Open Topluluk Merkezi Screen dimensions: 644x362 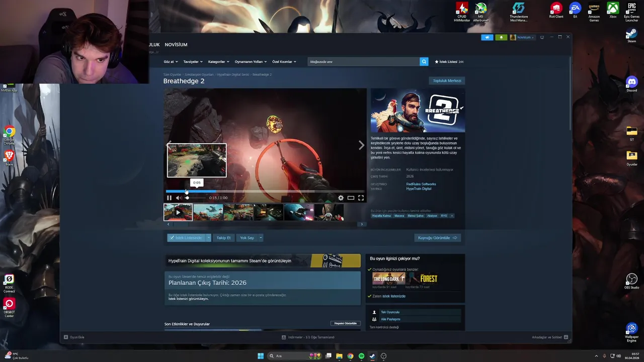(x=447, y=80)
